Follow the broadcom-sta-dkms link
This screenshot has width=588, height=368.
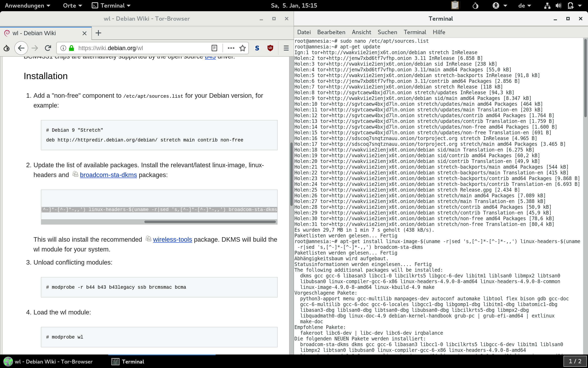(108, 175)
